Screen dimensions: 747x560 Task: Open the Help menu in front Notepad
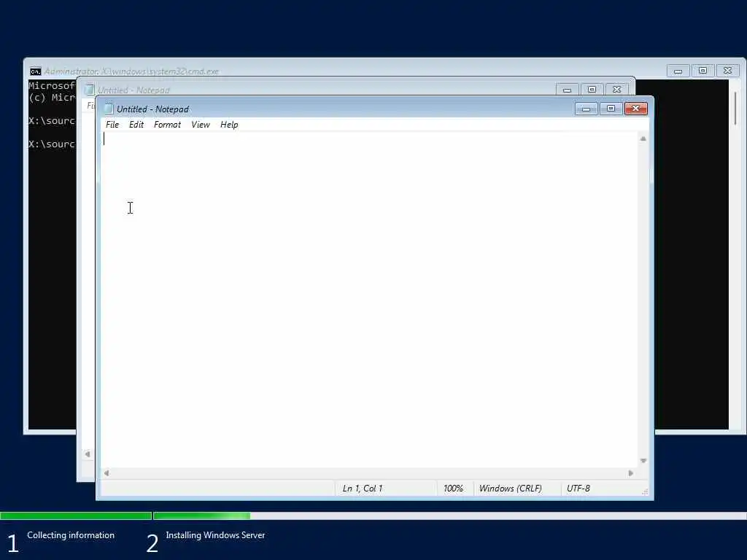[x=228, y=124]
